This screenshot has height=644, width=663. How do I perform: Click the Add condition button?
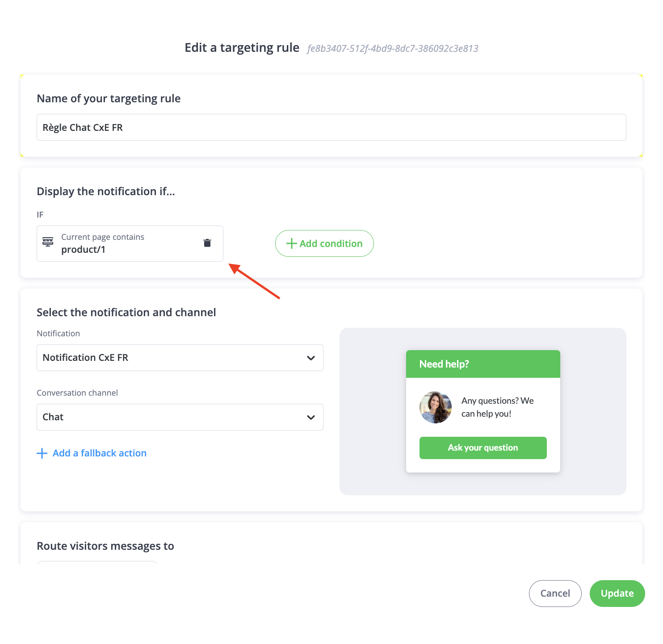324,243
